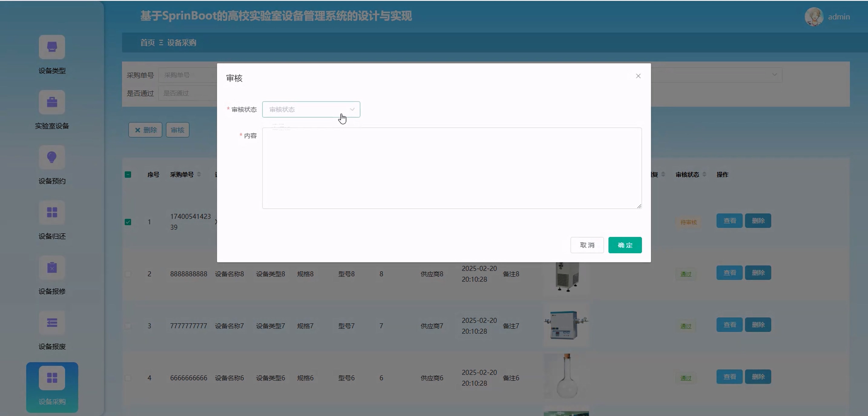Image resolution: width=868 pixels, height=416 pixels.
Task: Check the row 2 checkbox
Action: coord(128,274)
